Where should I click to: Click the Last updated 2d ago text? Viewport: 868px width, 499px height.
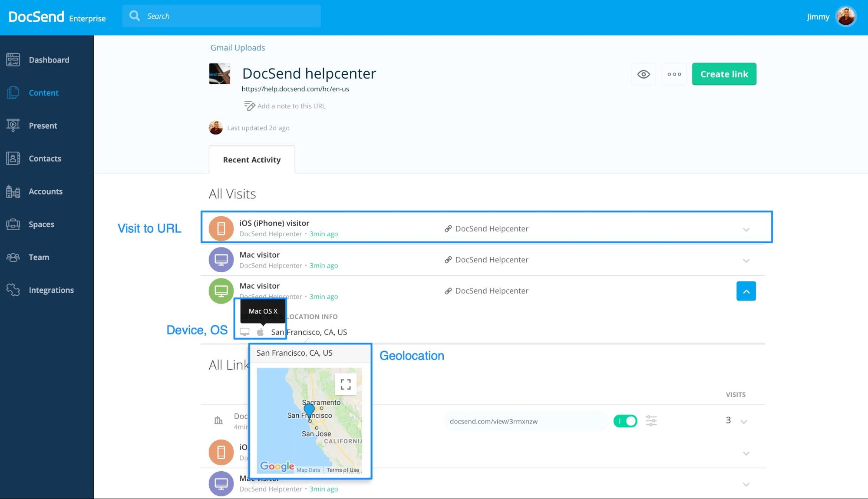tap(258, 128)
